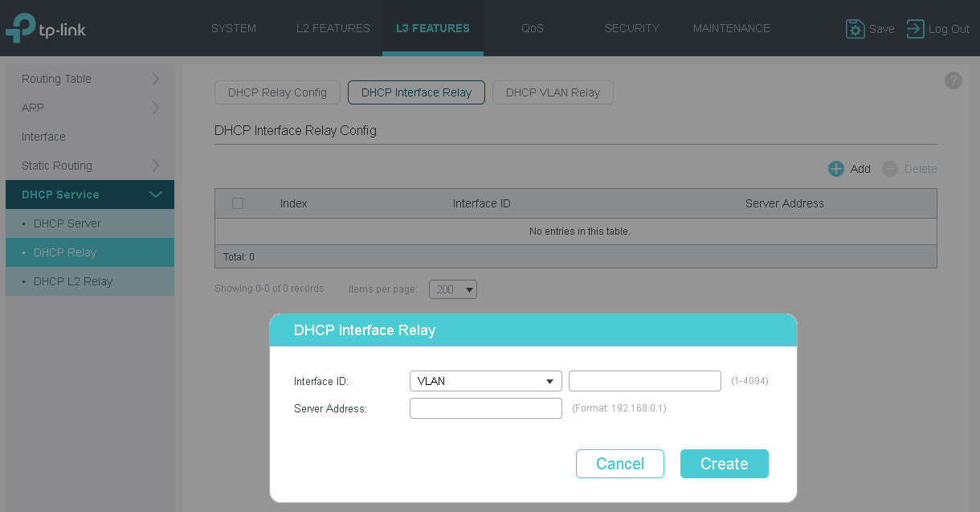This screenshot has height=512, width=980.
Task: Select DHCP Server sidebar item
Action: 90,223
